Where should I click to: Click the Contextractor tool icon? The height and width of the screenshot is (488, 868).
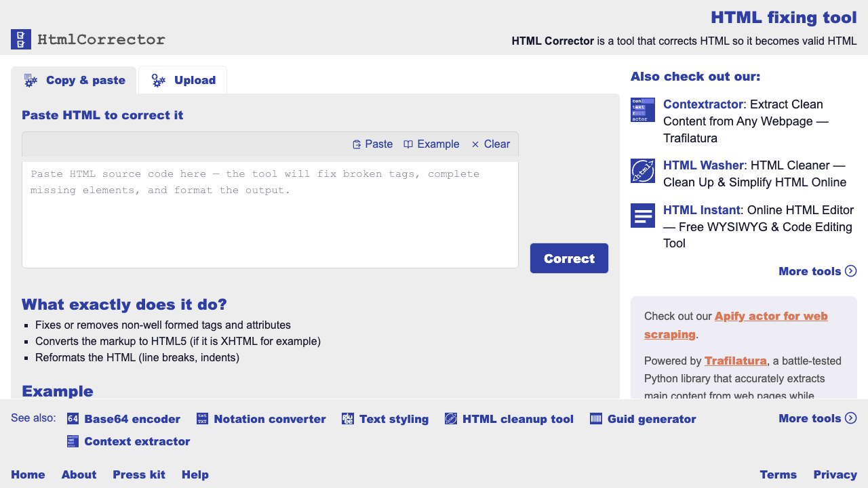coord(642,110)
